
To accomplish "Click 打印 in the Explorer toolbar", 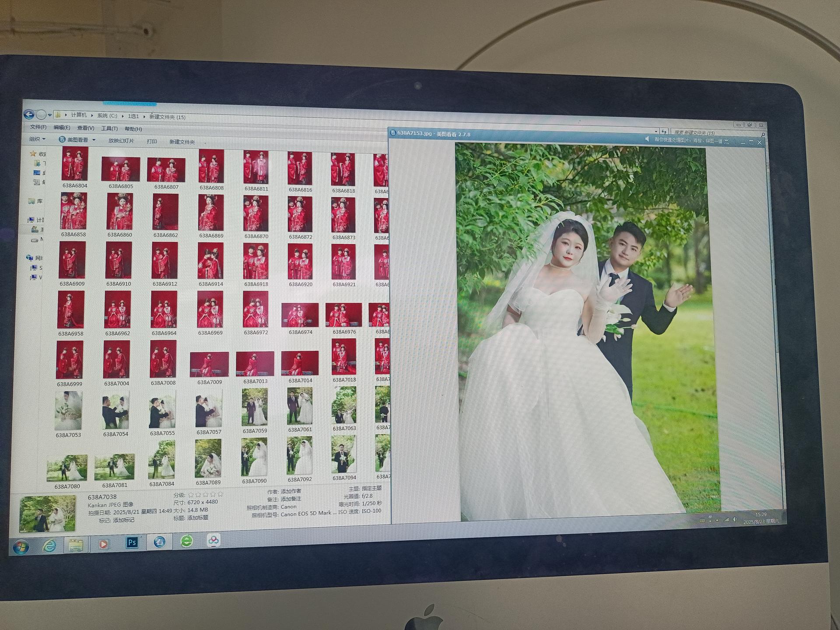I will tap(152, 141).
